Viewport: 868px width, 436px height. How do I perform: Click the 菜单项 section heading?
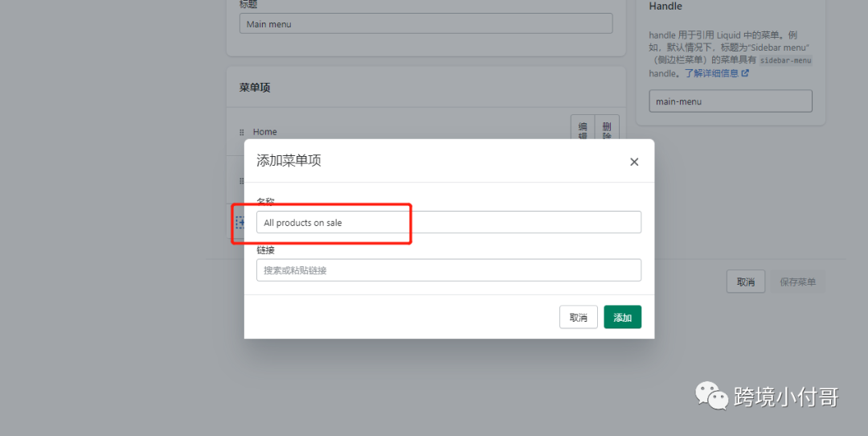point(255,88)
